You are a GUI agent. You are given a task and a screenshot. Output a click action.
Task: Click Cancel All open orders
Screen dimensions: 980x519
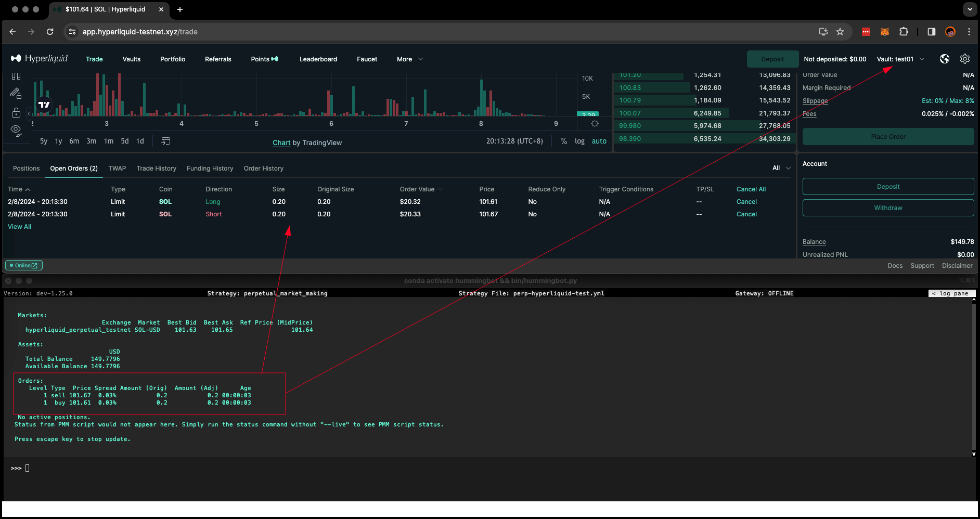click(751, 189)
